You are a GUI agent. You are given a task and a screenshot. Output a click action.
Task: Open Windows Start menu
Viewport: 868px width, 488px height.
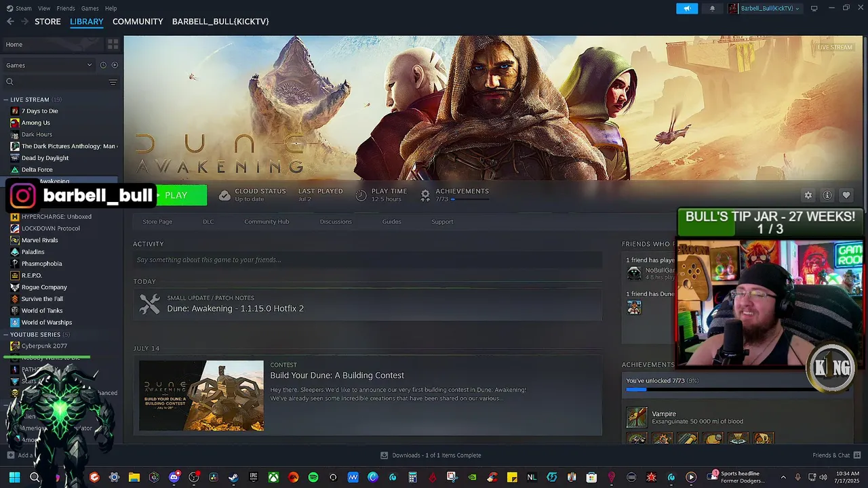(14, 477)
